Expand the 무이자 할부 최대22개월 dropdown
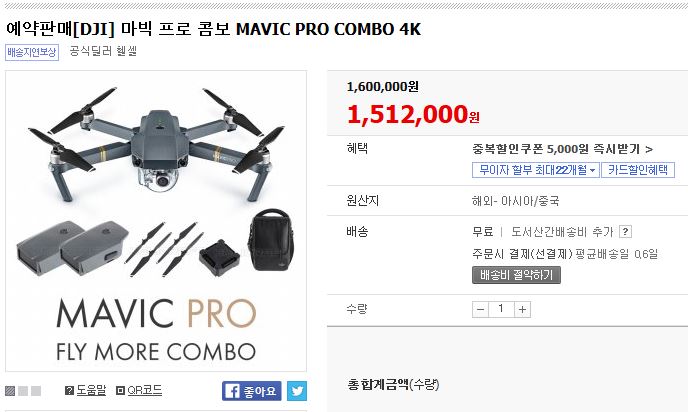688x412 pixels. [x=535, y=170]
